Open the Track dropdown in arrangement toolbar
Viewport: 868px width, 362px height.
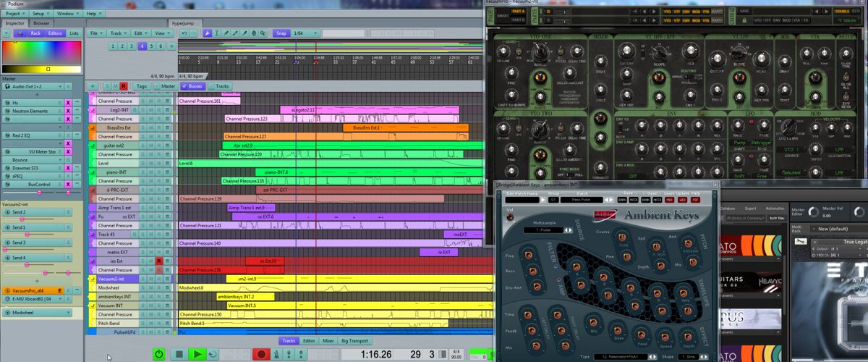click(118, 33)
